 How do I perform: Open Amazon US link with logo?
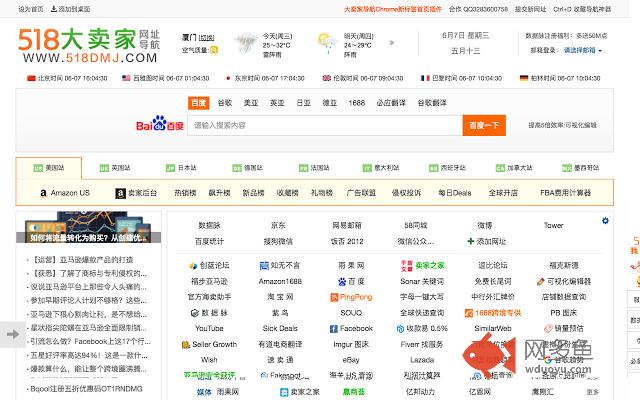pyautogui.click(x=65, y=193)
